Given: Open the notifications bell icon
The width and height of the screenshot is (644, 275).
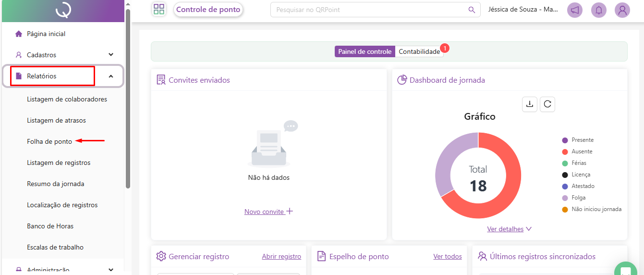Looking at the screenshot, I should click(x=598, y=10).
